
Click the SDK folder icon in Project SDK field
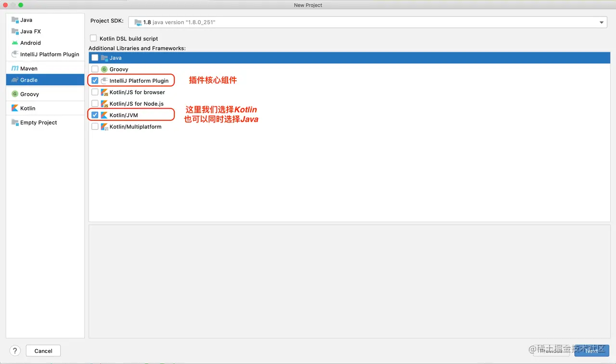[x=138, y=22]
